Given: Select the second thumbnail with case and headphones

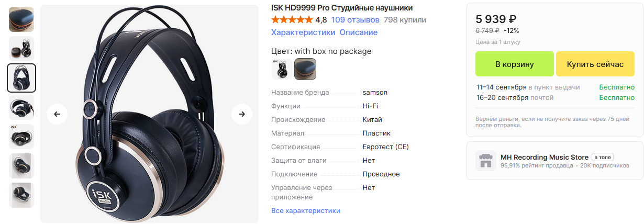Looking at the screenshot, I should click(21, 49).
